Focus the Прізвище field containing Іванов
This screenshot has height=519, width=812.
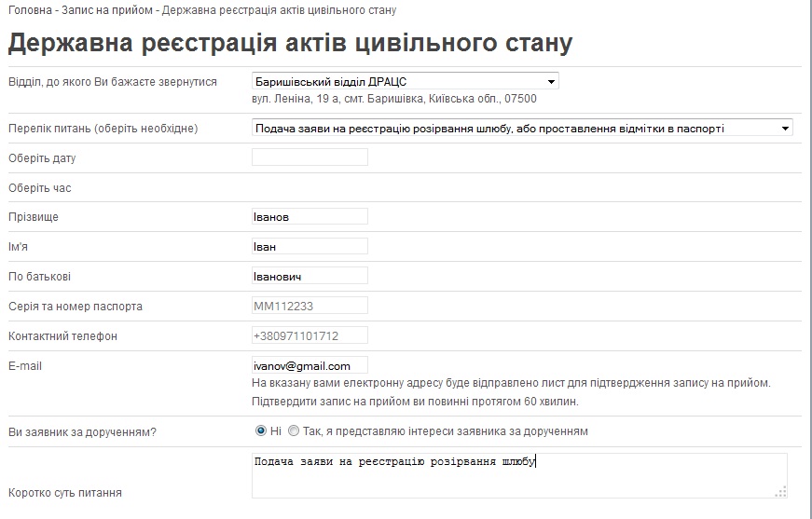click(x=310, y=217)
